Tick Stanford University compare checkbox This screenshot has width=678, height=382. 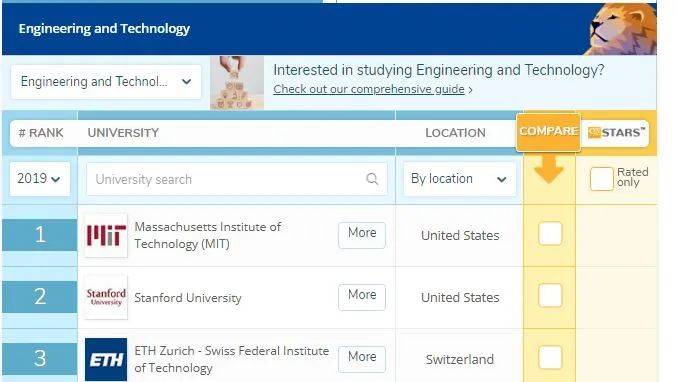(550, 295)
